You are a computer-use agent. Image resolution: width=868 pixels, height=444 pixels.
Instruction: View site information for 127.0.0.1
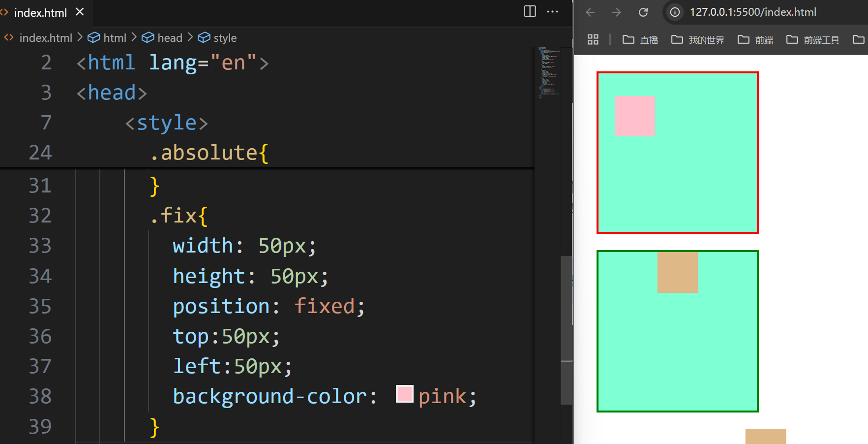click(675, 12)
